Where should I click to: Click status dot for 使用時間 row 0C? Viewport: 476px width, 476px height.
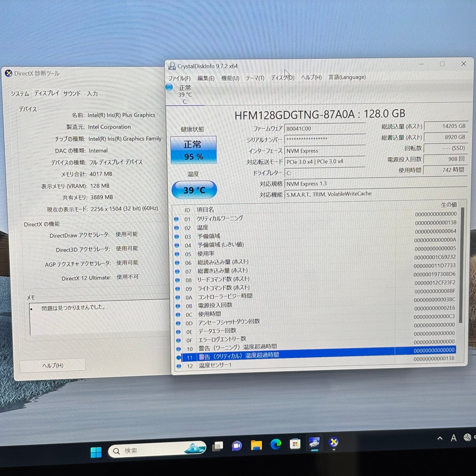click(x=178, y=315)
